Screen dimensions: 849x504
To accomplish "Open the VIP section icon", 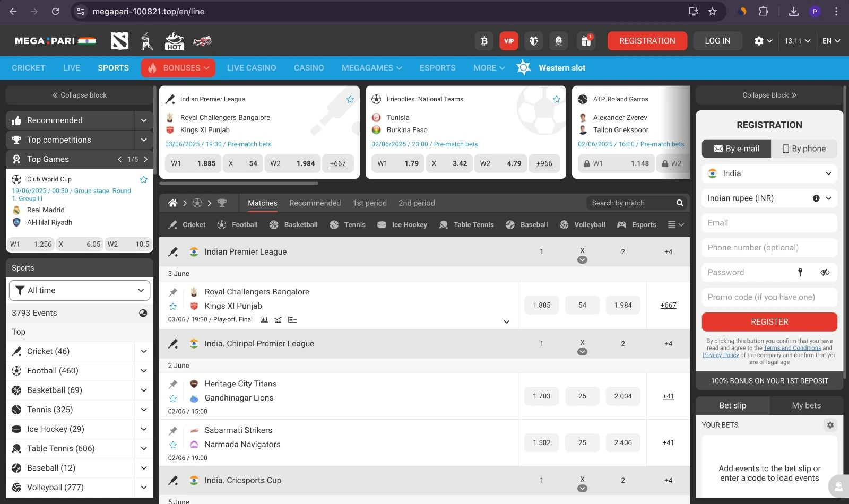I will tap(509, 41).
